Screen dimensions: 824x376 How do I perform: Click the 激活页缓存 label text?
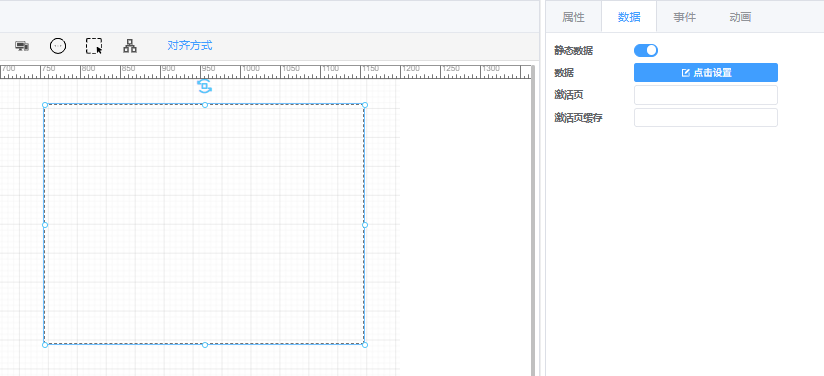tap(579, 118)
